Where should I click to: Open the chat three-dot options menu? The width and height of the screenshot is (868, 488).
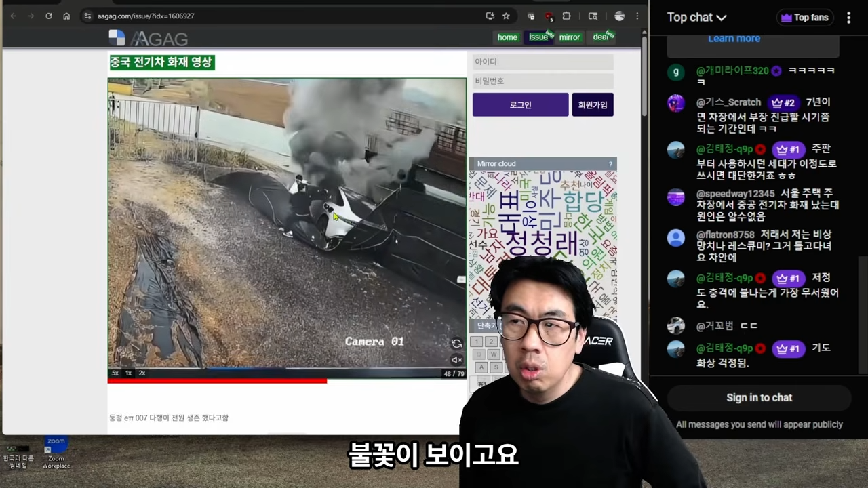click(x=848, y=18)
